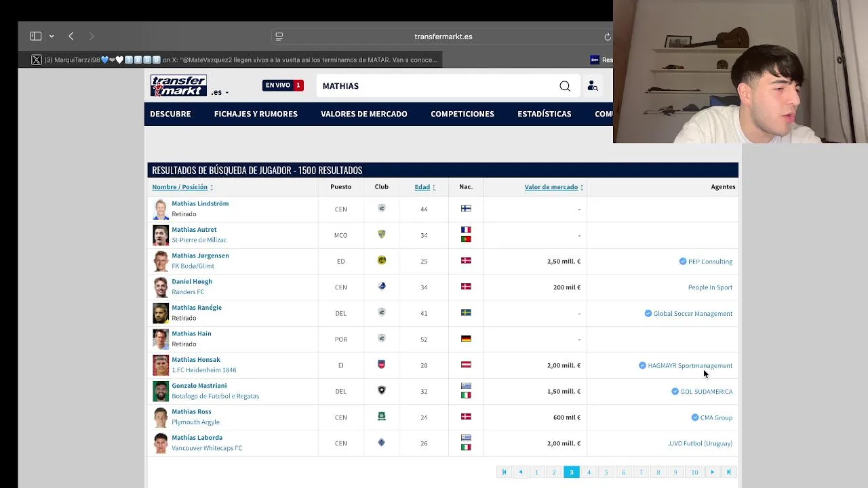Click Mathias Jørgensen's player photo thumbnail
The height and width of the screenshot is (488, 868).
pos(160,261)
